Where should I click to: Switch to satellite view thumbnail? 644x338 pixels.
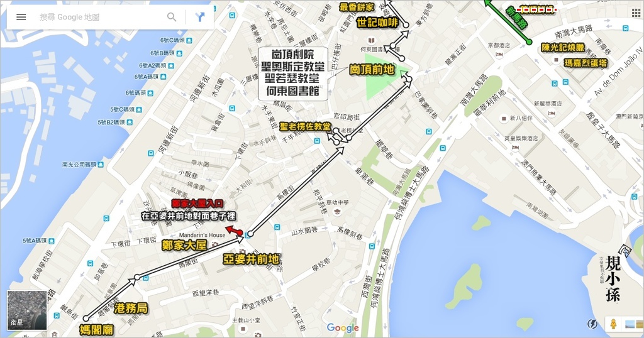click(26, 310)
